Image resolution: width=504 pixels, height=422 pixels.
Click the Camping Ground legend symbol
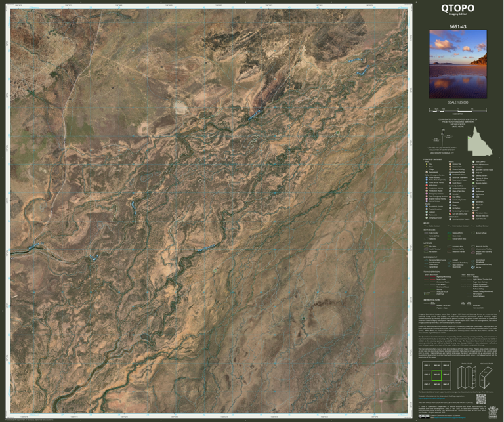[427, 218]
